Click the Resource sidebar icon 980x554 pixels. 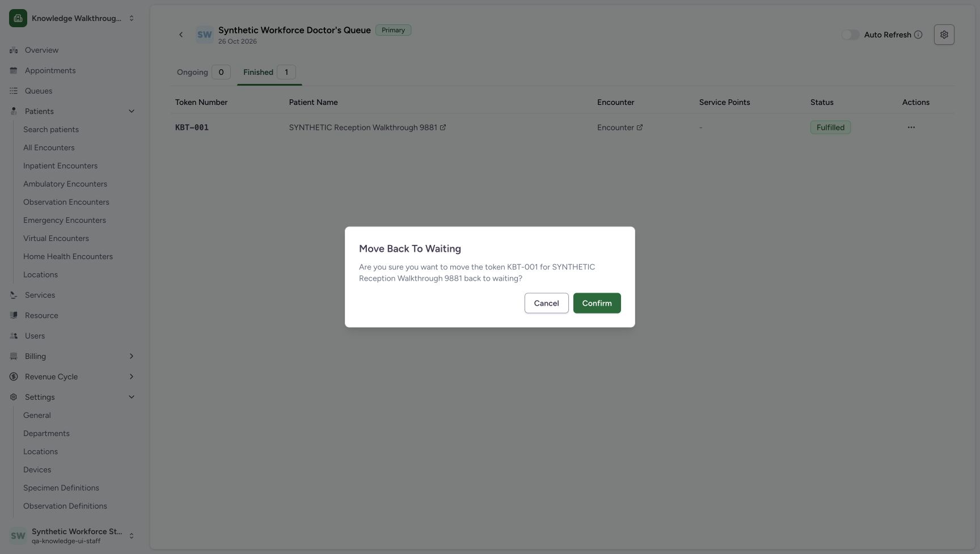[14, 315]
